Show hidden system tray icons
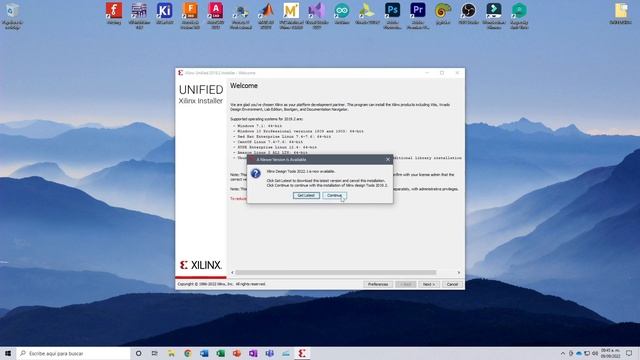 pos(562,353)
